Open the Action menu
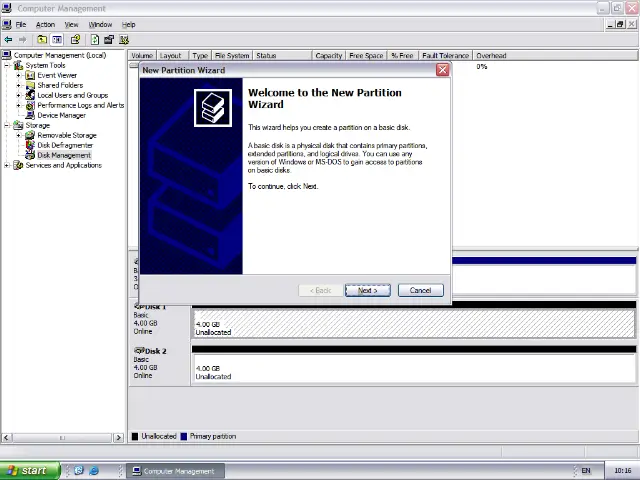Screen dimensions: 640x480 pos(45,24)
